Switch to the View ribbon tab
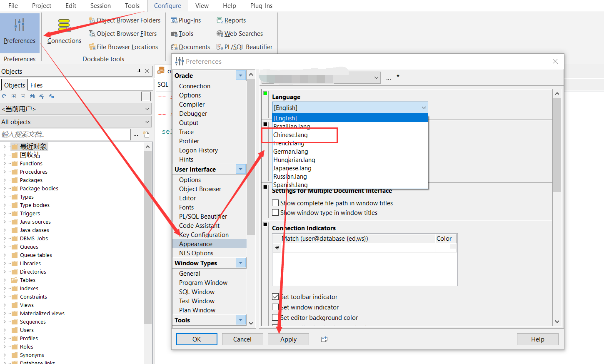The height and width of the screenshot is (364, 604). [202, 6]
